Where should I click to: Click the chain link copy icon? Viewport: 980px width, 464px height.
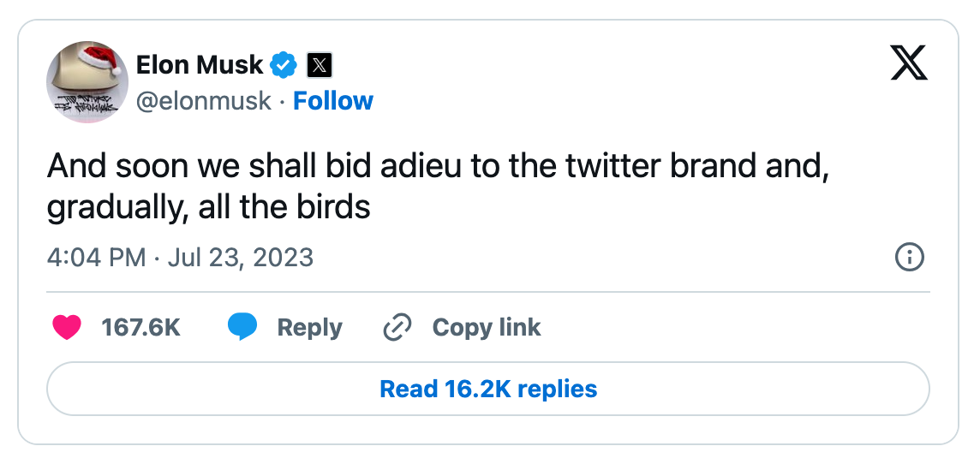pos(397,327)
